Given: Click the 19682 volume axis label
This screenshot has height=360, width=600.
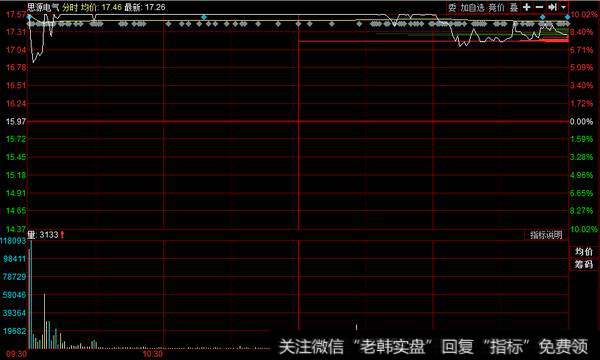Looking at the screenshot, I should click(15, 331).
